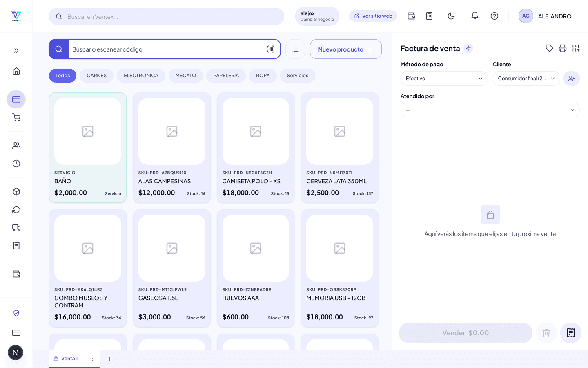Select the Servicios category filter
Image resolution: width=588 pixels, height=368 pixels.
[298, 76]
